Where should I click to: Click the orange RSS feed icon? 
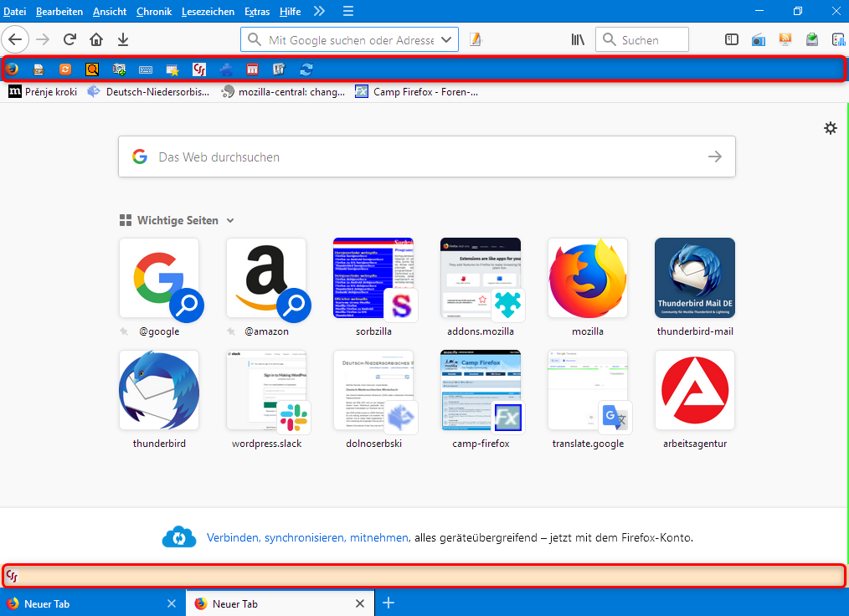pos(785,39)
